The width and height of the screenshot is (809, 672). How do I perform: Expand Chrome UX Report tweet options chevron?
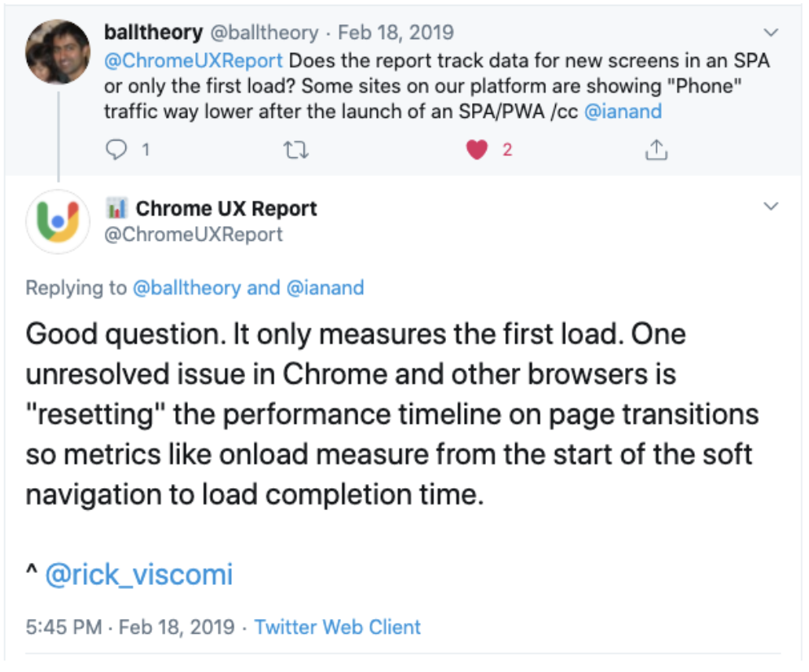[x=771, y=207]
